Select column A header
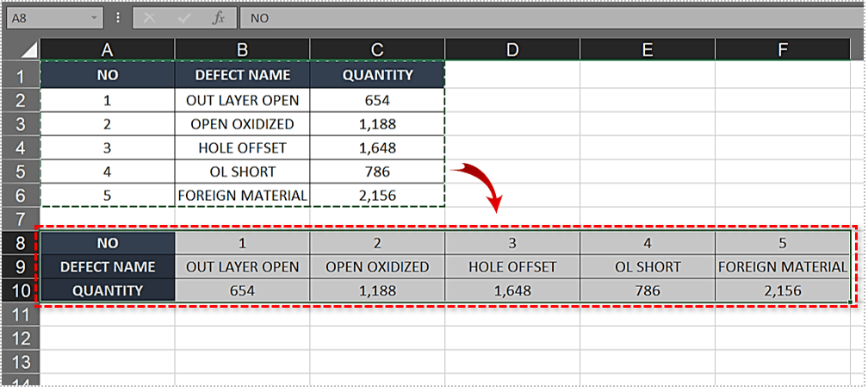Image resolution: width=868 pixels, height=387 pixels. click(x=107, y=50)
